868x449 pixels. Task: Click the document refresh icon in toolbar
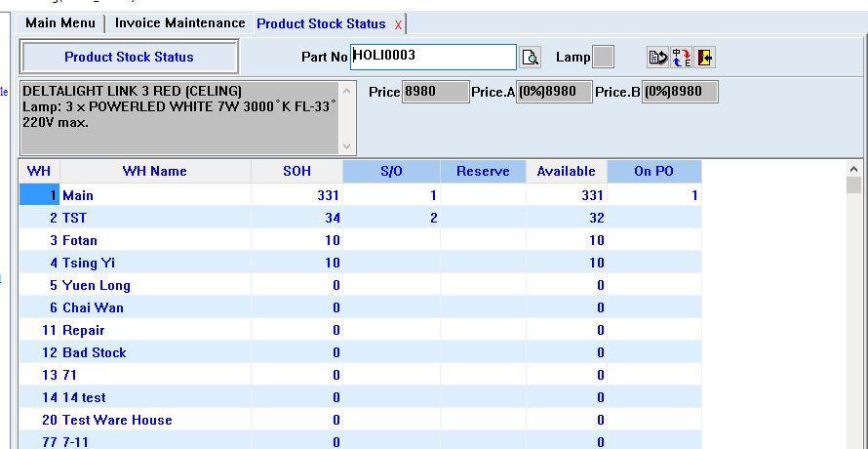657,58
